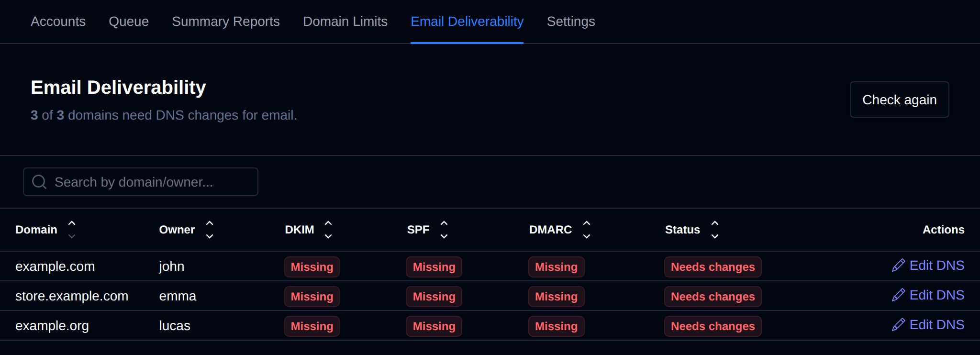Click Needs changes badge for example.com
Image resolution: width=980 pixels, height=355 pixels.
tap(713, 267)
